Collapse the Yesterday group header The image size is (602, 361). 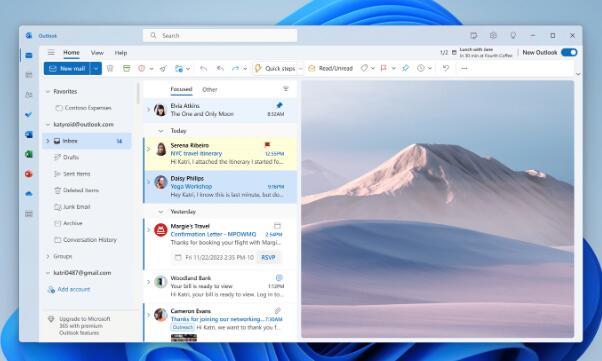point(161,212)
